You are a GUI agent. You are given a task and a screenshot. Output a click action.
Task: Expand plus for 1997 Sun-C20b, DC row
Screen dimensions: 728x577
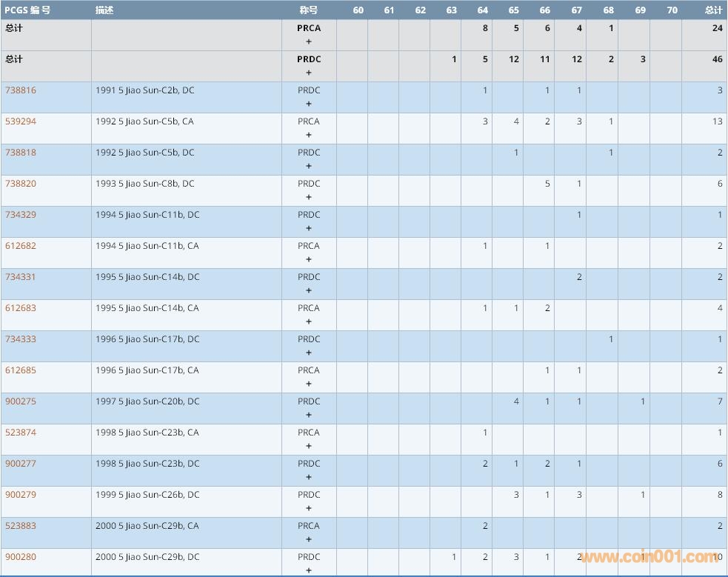[x=309, y=415]
